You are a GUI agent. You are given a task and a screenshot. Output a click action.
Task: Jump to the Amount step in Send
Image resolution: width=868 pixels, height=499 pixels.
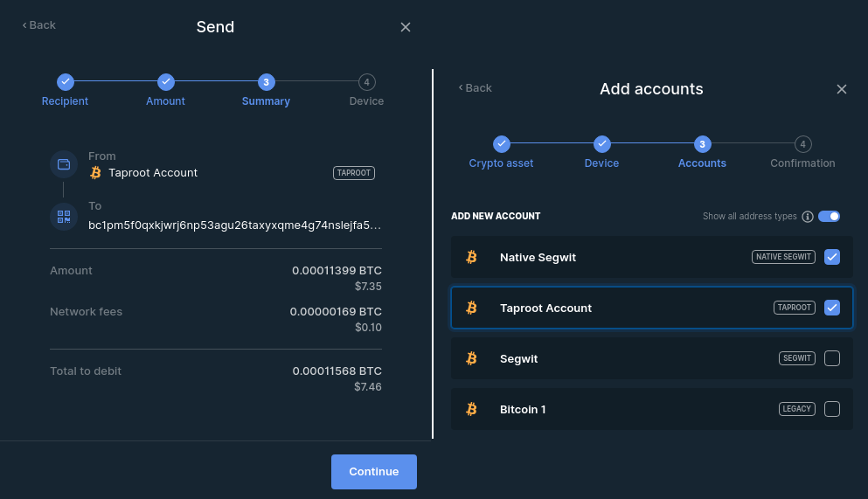[166, 82]
